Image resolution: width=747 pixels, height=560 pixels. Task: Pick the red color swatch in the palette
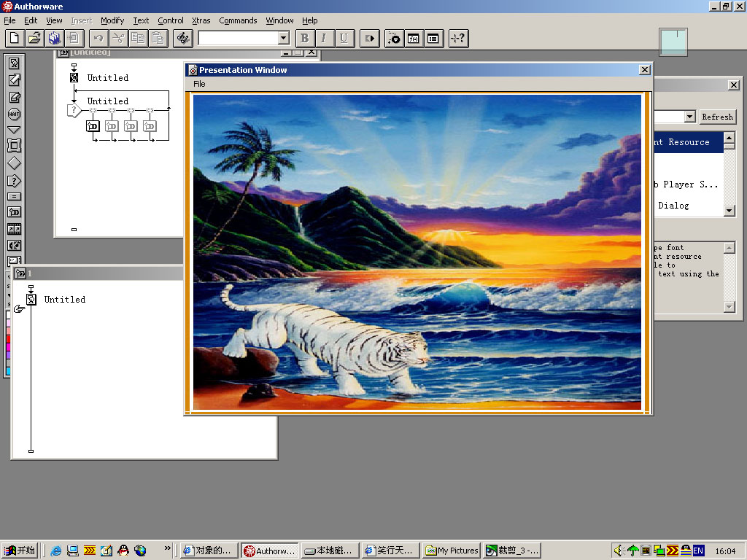click(8, 340)
